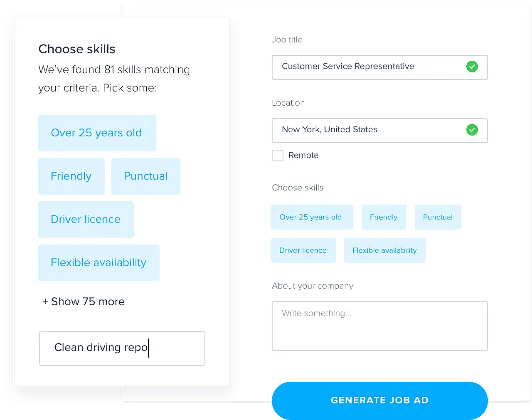
Task: Click the 'Choose skills' panel heading
Action: point(76,49)
